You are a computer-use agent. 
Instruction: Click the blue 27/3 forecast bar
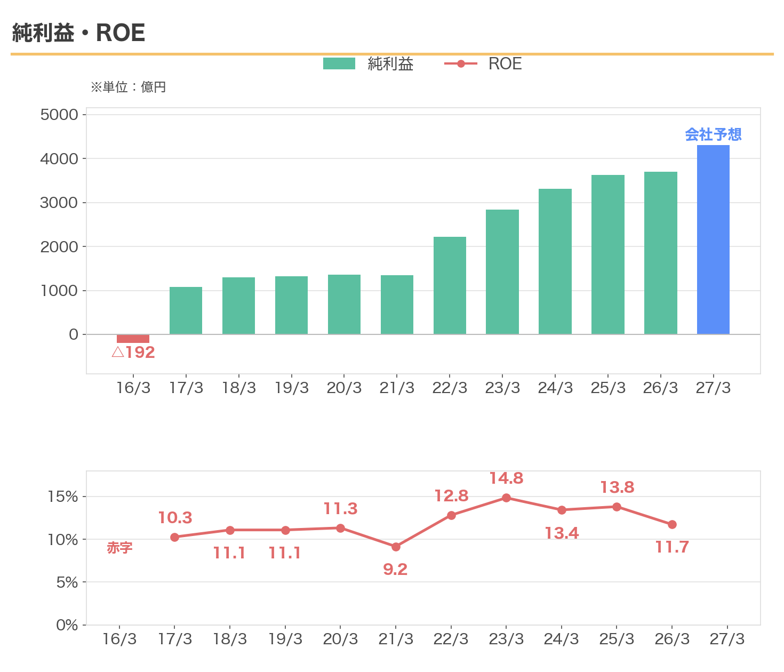click(x=713, y=239)
